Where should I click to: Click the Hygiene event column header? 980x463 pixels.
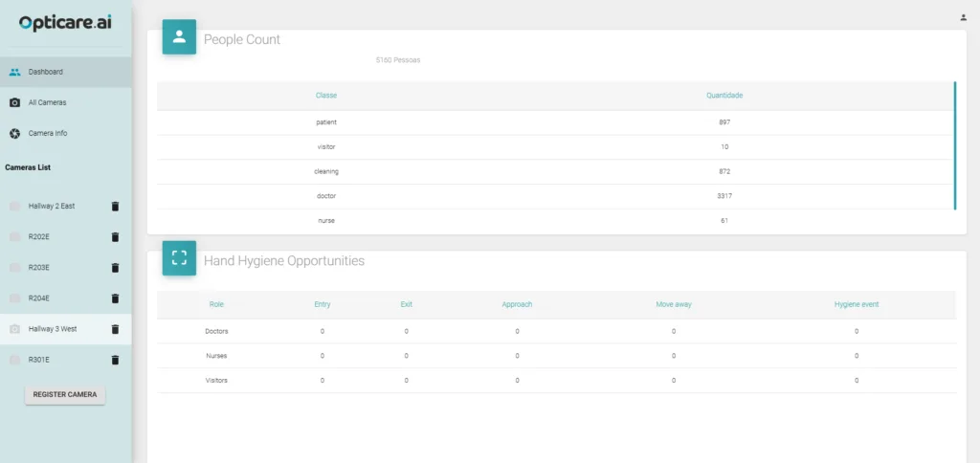point(857,304)
